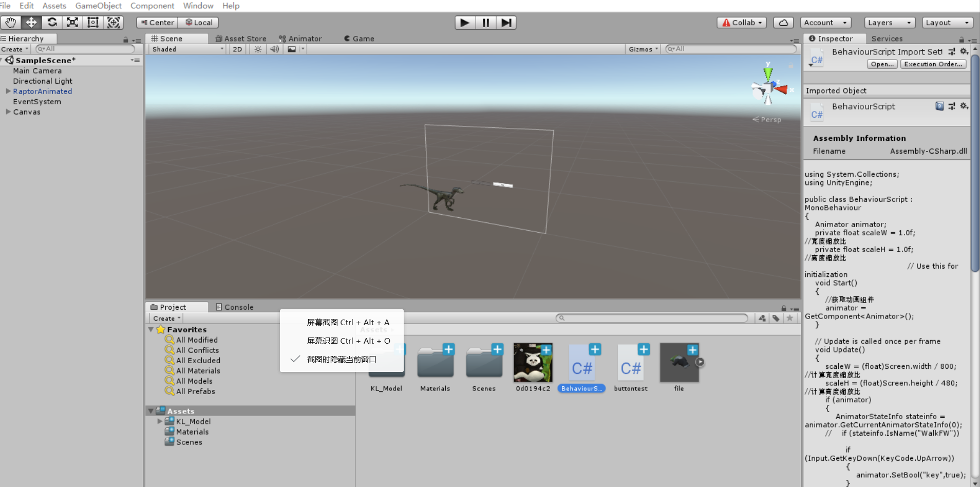
Task: Uncheck 截图时隐藏当前窗口 option
Action: click(341, 359)
